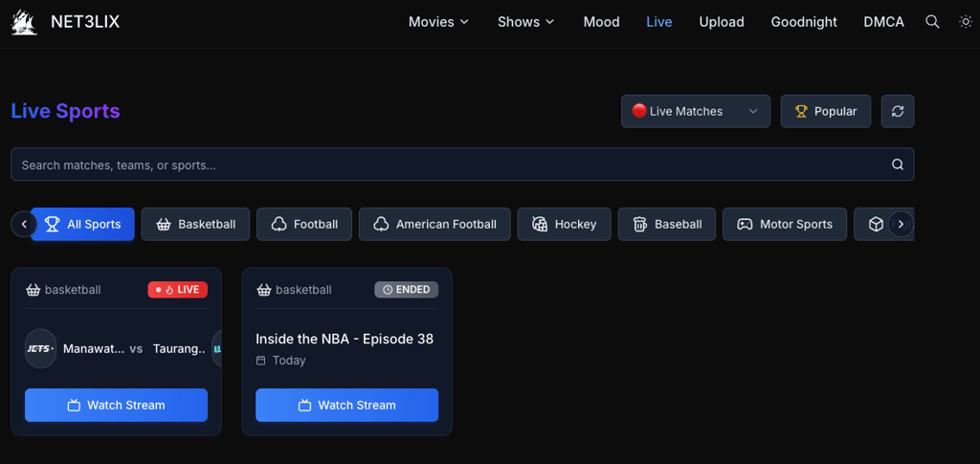
Task: Click basketball label on live match card
Action: coord(73,290)
